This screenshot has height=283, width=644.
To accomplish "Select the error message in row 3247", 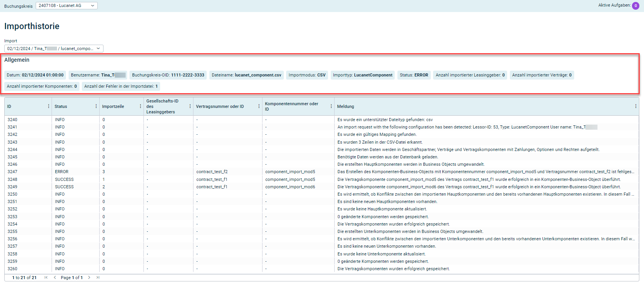I will point(486,172).
